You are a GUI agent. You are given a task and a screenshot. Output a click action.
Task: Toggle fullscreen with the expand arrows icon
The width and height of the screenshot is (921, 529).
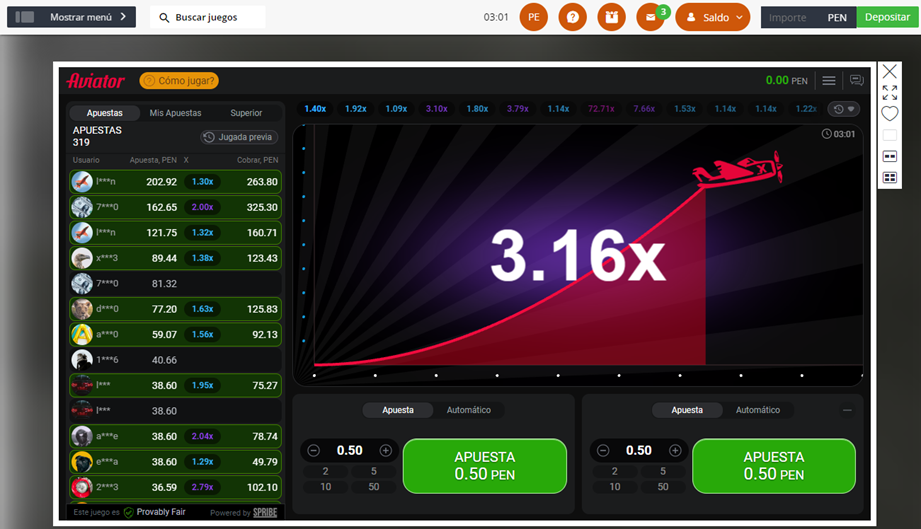[889, 93]
